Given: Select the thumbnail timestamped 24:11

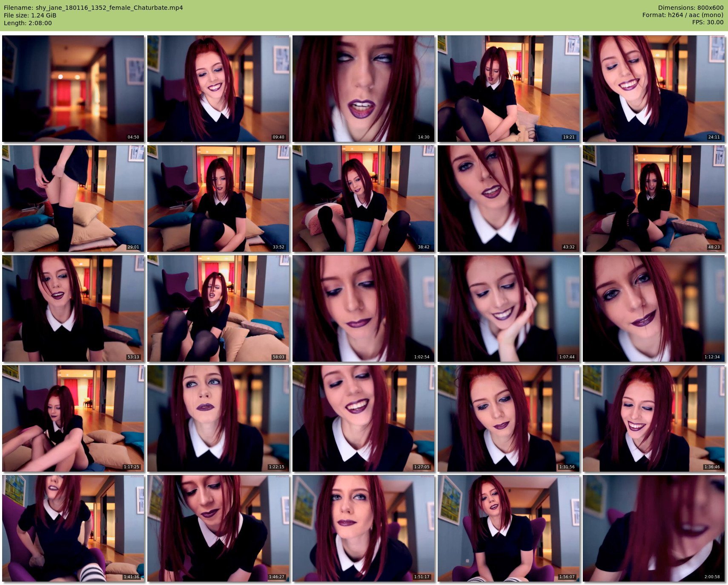Looking at the screenshot, I should pos(654,89).
